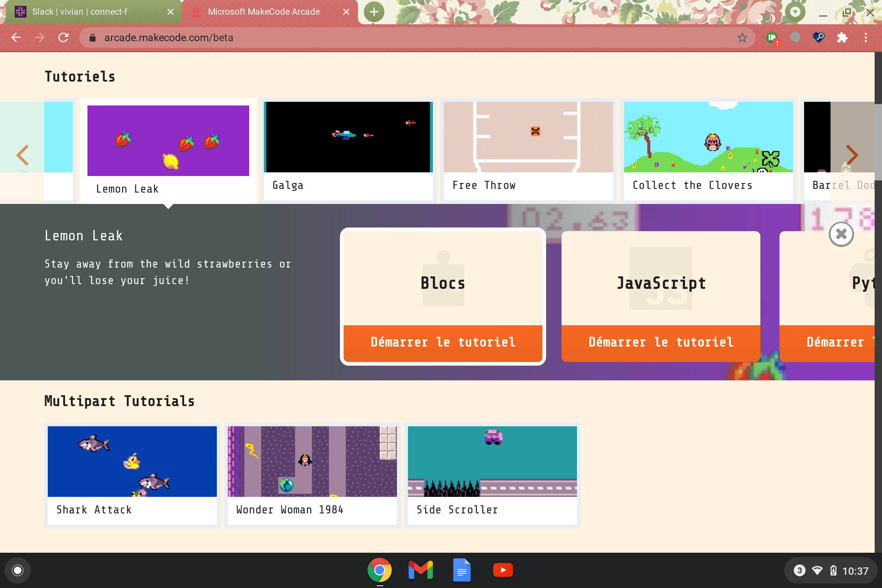This screenshot has width=882, height=588.
Task: Open the Collect the Clovers tutorial card
Action: (x=709, y=151)
